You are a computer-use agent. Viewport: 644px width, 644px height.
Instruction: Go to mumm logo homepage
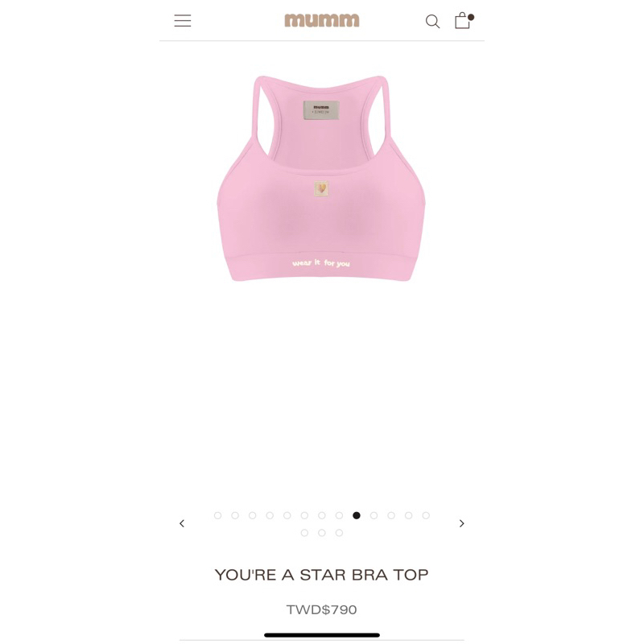[321, 20]
